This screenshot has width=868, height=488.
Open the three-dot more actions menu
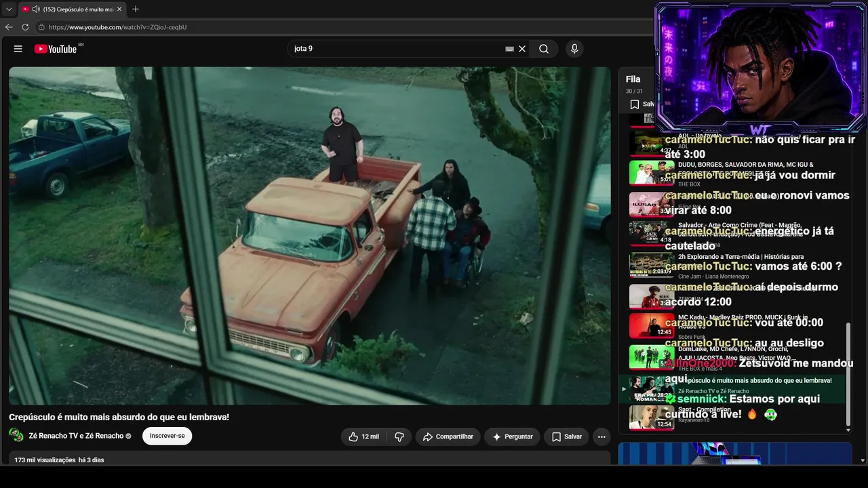pyautogui.click(x=601, y=436)
